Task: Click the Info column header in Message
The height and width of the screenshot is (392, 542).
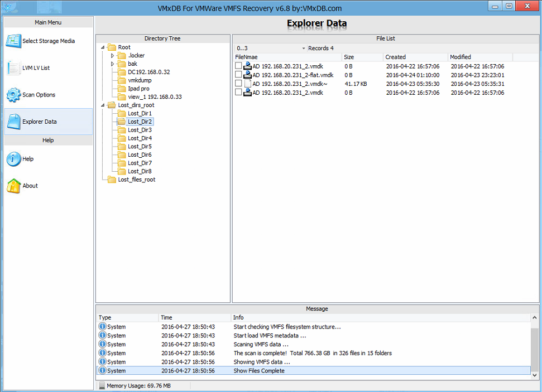Action: click(x=381, y=317)
